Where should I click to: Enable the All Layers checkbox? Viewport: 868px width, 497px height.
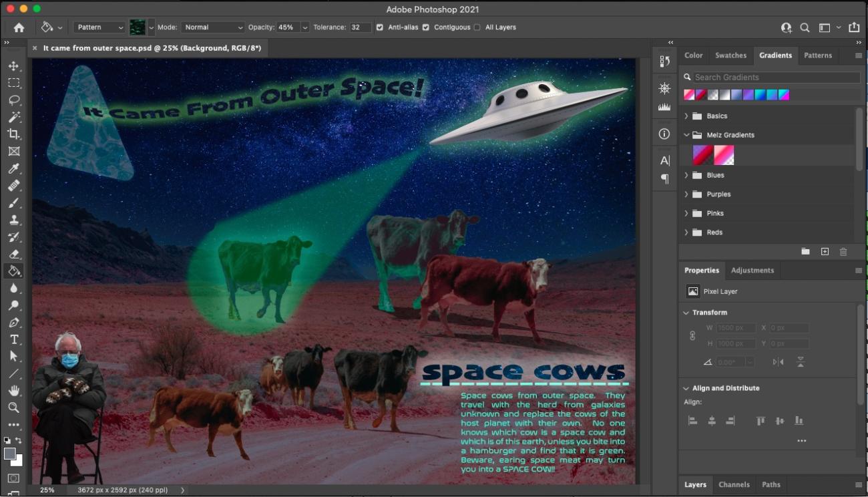(x=477, y=27)
